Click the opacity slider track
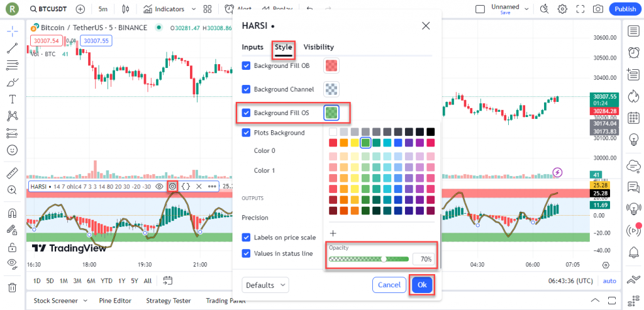The width and height of the screenshot is (644, 310). (x=369, y=259)
